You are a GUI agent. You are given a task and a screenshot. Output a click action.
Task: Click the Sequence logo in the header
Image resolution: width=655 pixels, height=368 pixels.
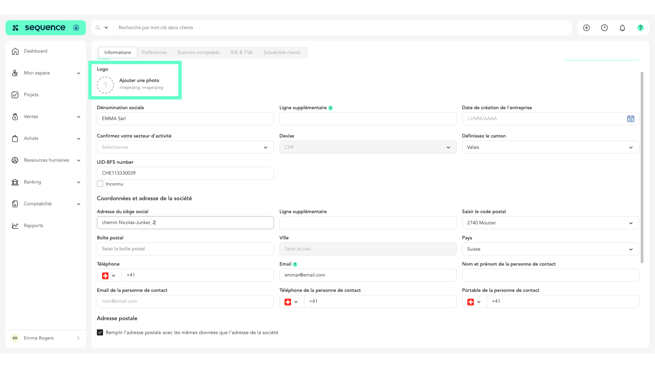pyautogui.click(x=46, y=28)
